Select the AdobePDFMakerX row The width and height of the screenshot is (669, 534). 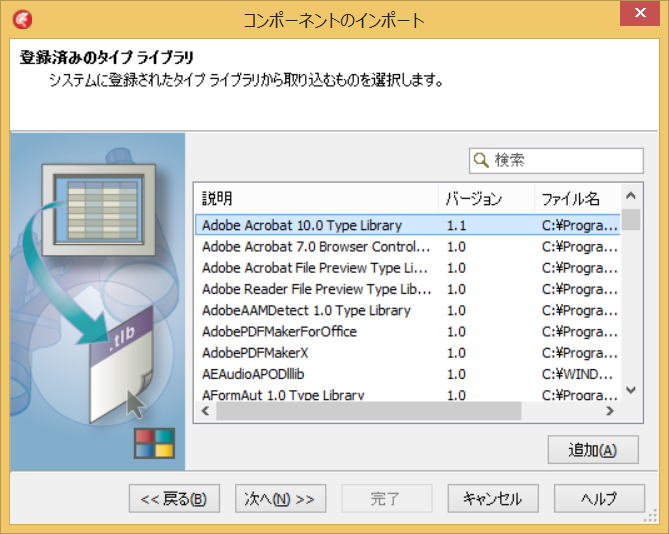point(407,353)
